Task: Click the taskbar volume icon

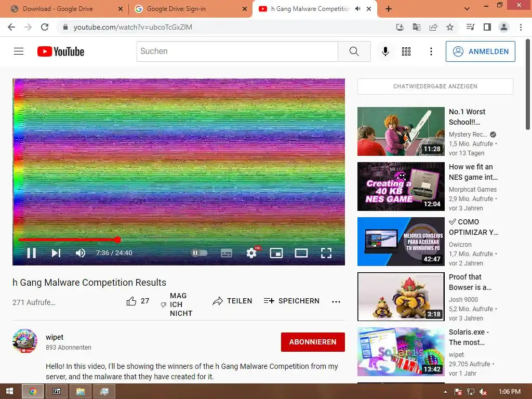Action: 483,392
